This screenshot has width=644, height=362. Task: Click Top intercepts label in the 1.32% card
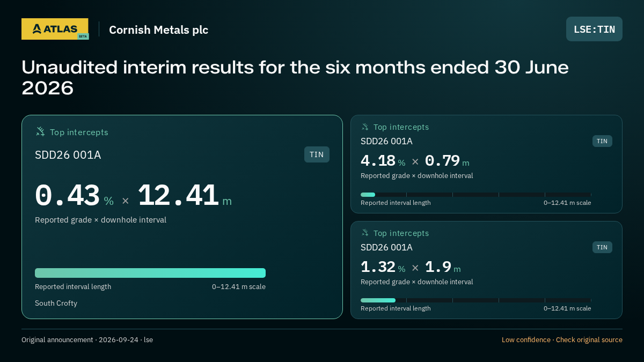point(401,233)
